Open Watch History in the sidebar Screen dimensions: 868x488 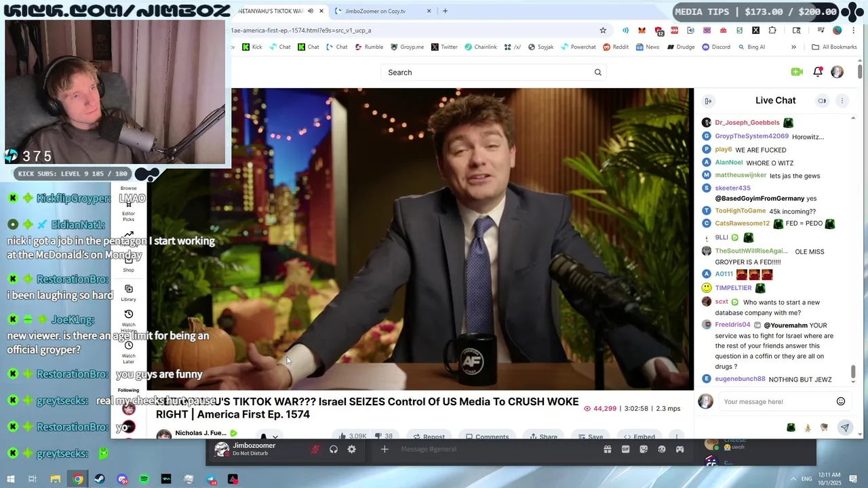(128, 321)
